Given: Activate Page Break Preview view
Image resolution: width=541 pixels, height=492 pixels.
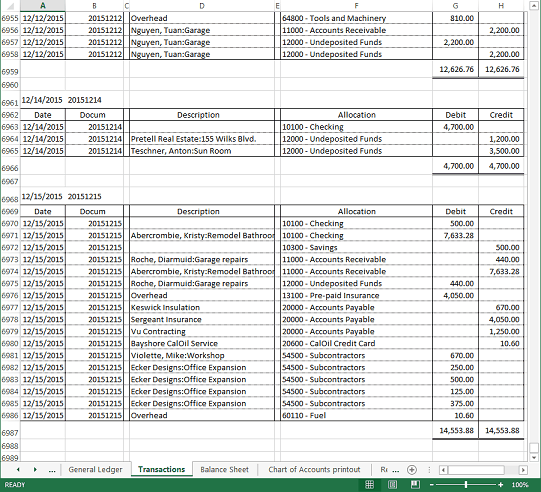Looking at the screenshot, I should click(x=415, y=484).
